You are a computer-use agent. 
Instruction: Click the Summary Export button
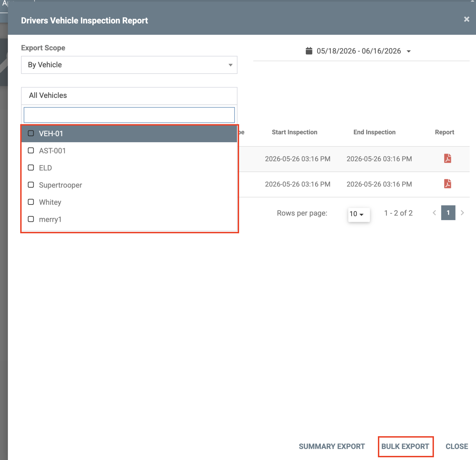332,446
